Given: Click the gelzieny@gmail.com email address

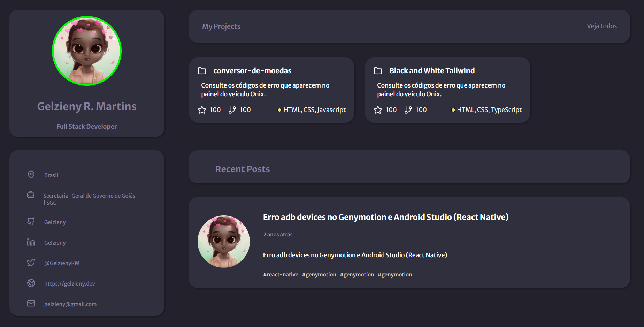Looking at the screenshot, I should click(70, 304).
